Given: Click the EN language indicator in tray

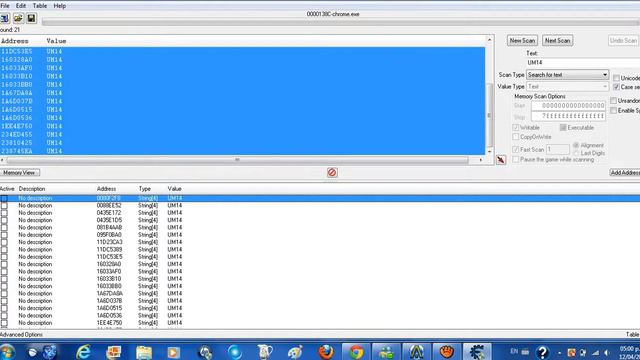Looking at the screenshot, I should pos(514,351).
